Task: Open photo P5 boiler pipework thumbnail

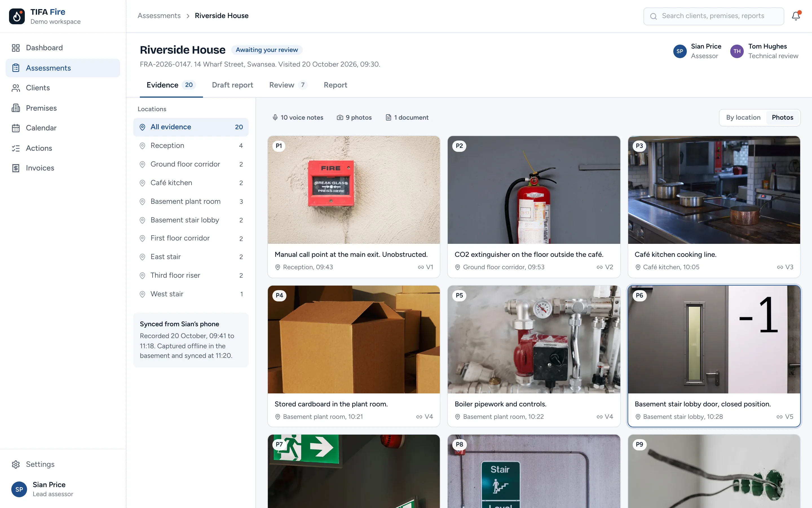Action: (534, 339)
